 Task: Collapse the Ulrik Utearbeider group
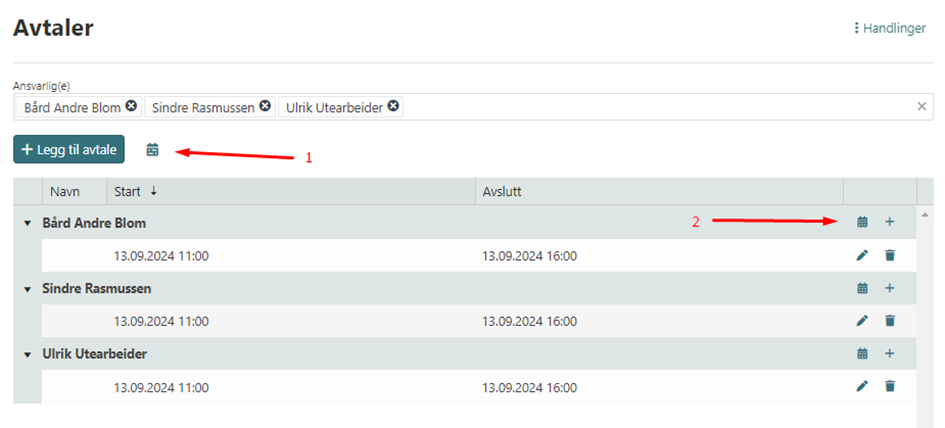[x=28, y=355]
